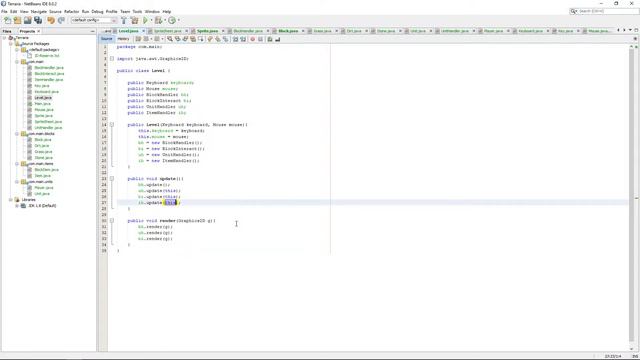
Task: Minimize the Projects panel
Action: coord(93,31)
